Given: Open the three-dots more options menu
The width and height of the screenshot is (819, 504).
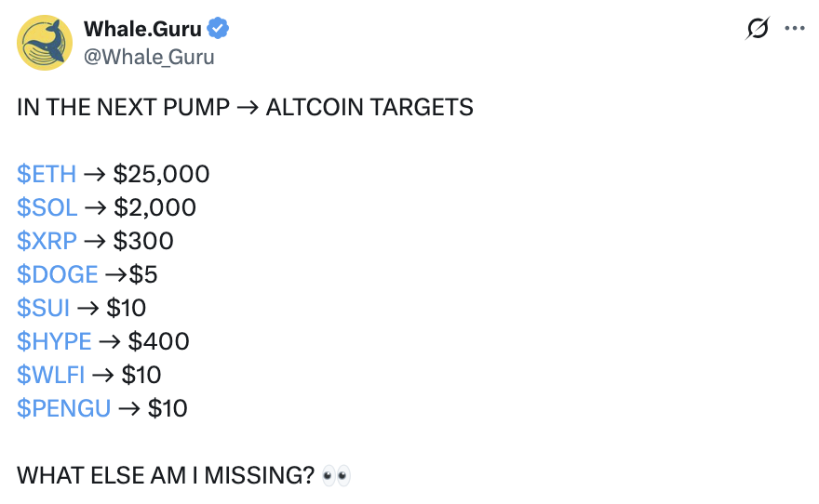Looking at the screenshot, I should tap(795, 28).
